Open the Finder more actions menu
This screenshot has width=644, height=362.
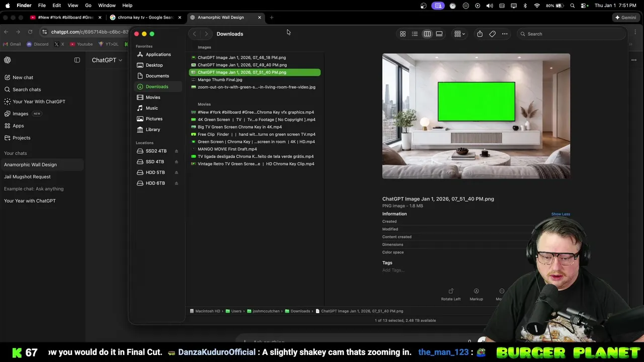click(505, 34)
